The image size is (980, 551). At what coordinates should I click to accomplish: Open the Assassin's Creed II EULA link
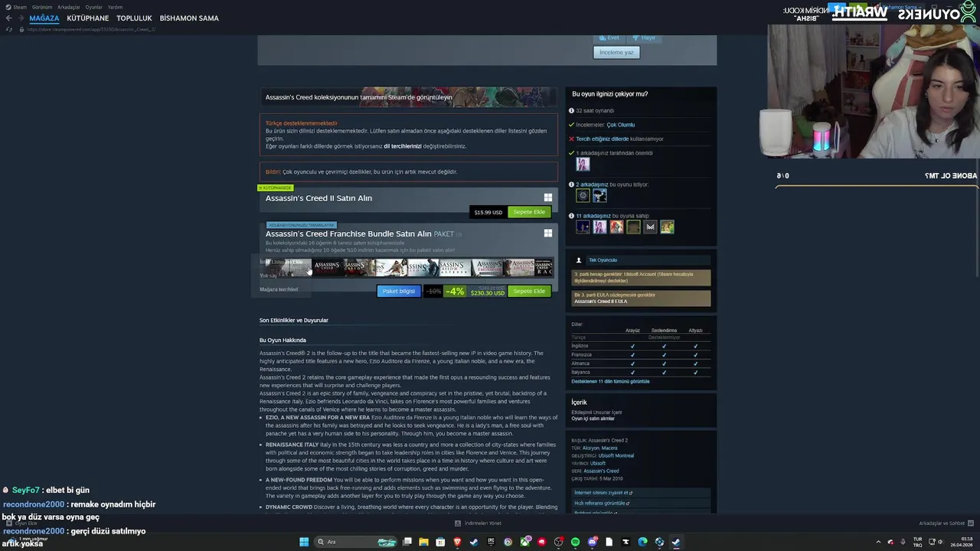pyautogui.click(x=600, y=302)
